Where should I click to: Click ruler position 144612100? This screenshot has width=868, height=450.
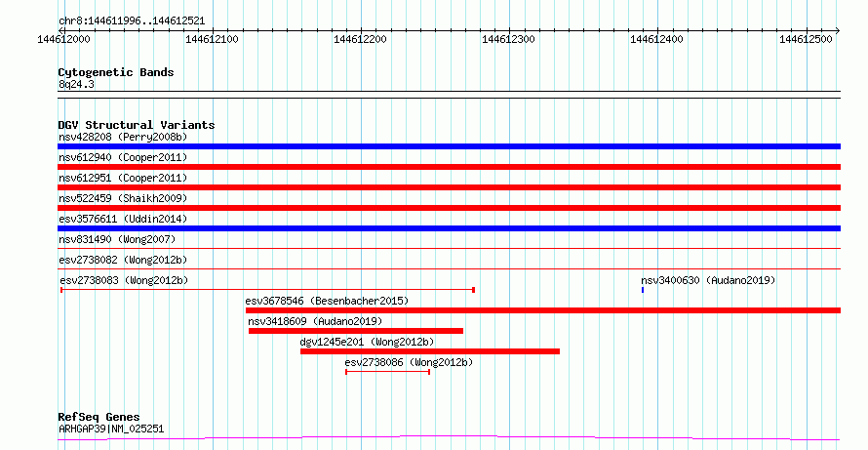pyautogui.click(x=212, y=39)
